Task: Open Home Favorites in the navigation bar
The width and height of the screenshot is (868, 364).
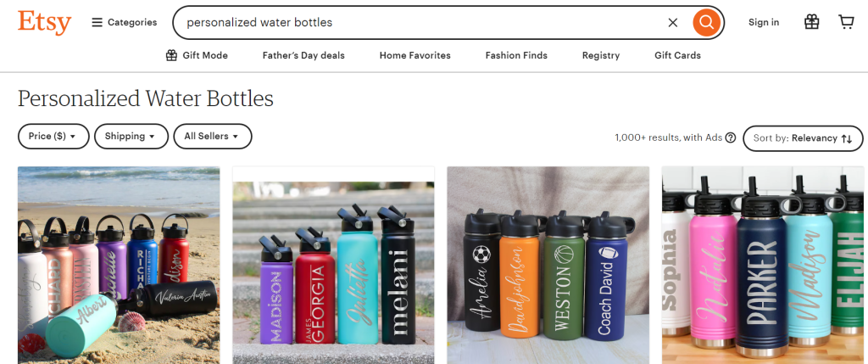Action: tap(415, 55)
